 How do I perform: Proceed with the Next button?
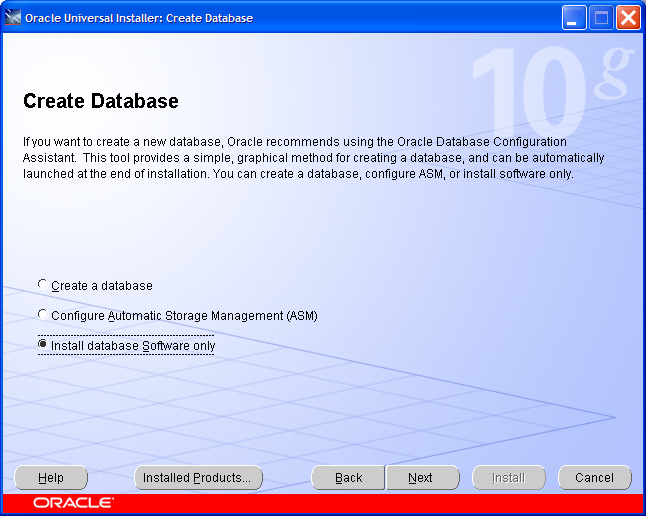coord(422,478)
